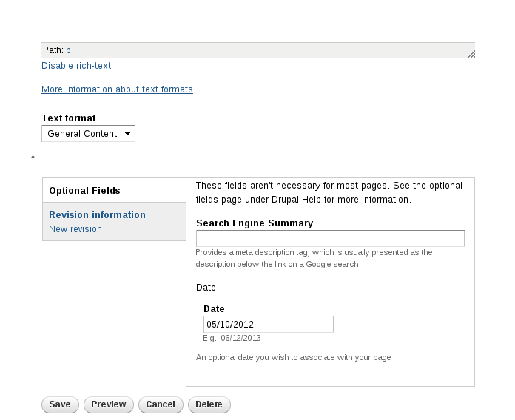Disable rich-text editing via the link

[x=76, y=66]
